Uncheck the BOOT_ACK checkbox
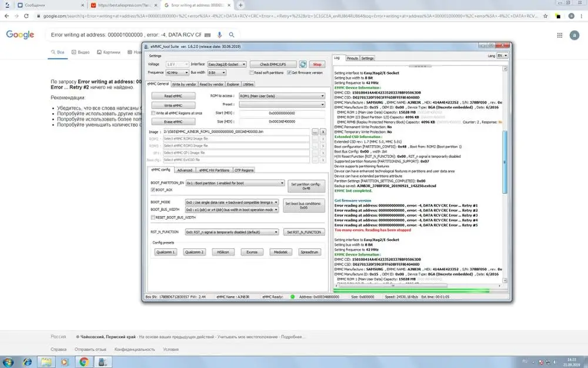Screen dimensions: 588x368 point(153,190)
